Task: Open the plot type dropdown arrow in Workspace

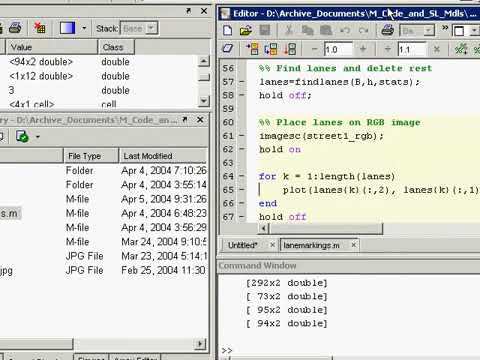Action: tap(84, 28)
